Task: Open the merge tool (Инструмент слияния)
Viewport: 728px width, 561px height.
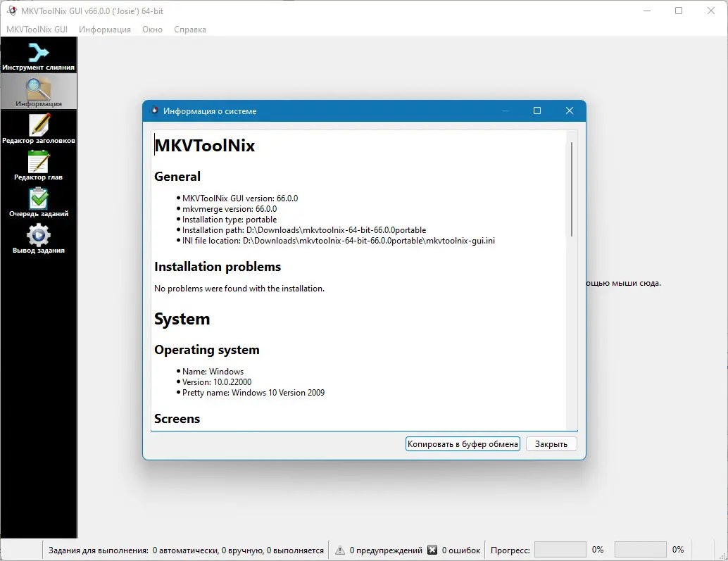Action: [39, 56]
